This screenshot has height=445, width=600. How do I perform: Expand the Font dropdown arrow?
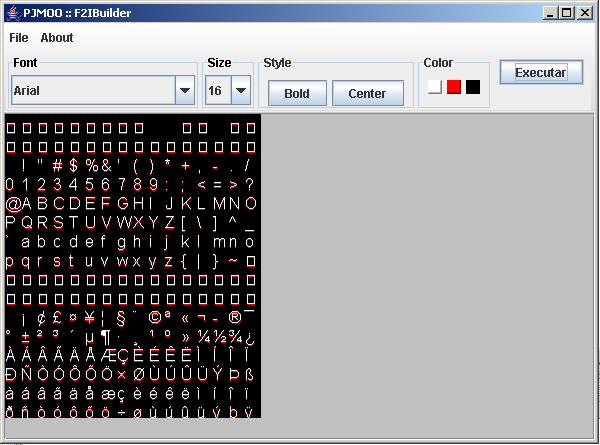[x=185, y=90]
